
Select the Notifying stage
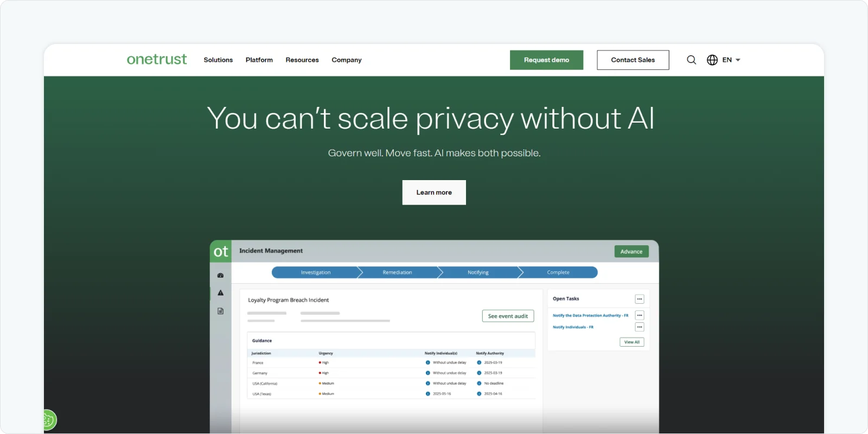coord(478,272)
